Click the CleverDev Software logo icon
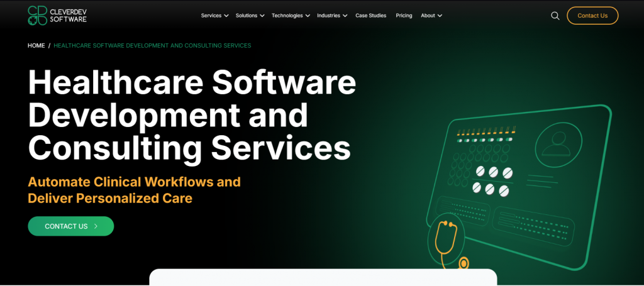This screenshot has width=644, height=286. pyautogui.click(x=37, y=15)
